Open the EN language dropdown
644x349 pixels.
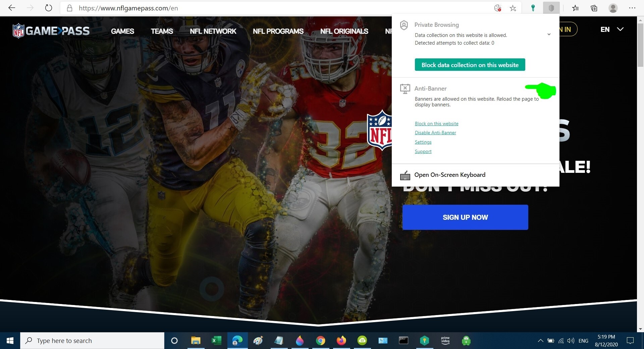tap(612, 29)
